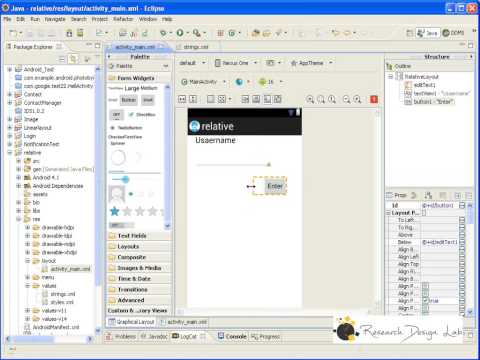Open the MainActivity dropdown
This screenshot has height=360, width=480.
(x=203, y=82)
